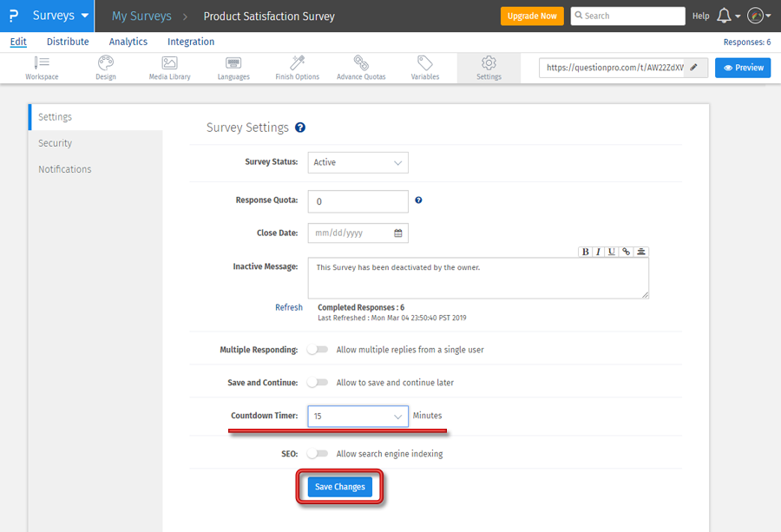Open the Close Date calendar picker
The width and height of the screenshot is (781, 532).
[x=397, y=233]
